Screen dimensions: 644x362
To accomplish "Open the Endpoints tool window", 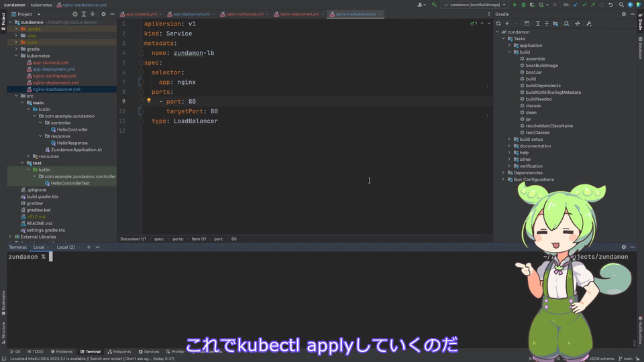I will pos(119,352).
